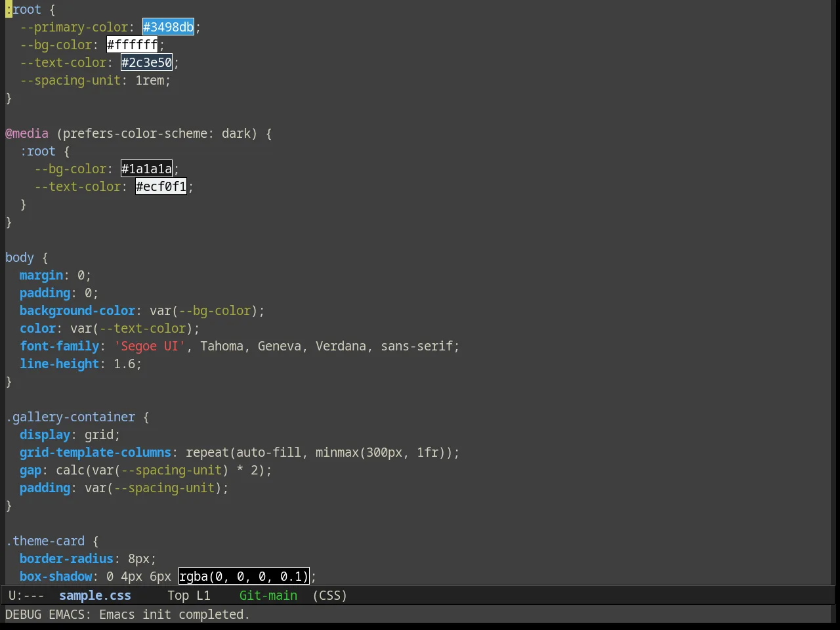
Task: Click the border-radius property
Action: coord(66,558)
